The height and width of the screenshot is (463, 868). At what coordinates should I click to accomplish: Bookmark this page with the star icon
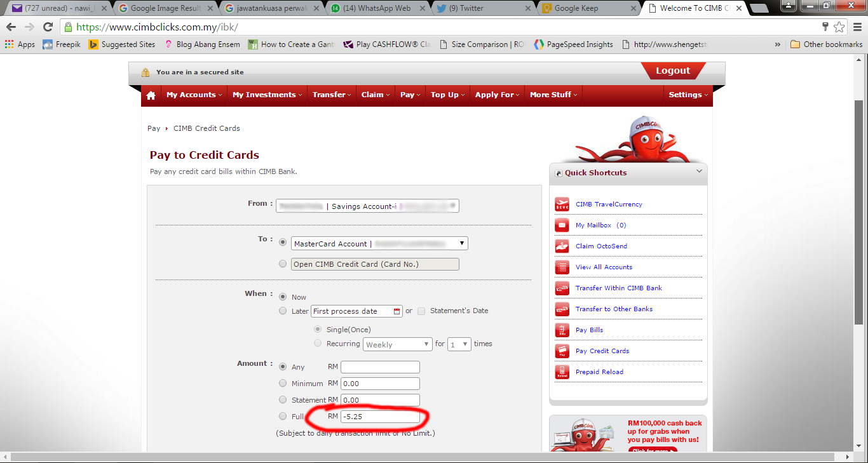pos(839,27)
